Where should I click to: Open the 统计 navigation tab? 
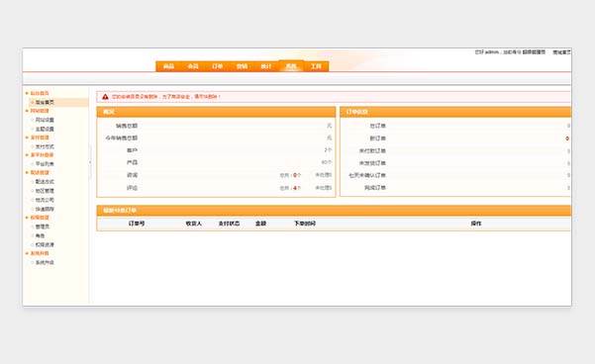coord(266,66)
